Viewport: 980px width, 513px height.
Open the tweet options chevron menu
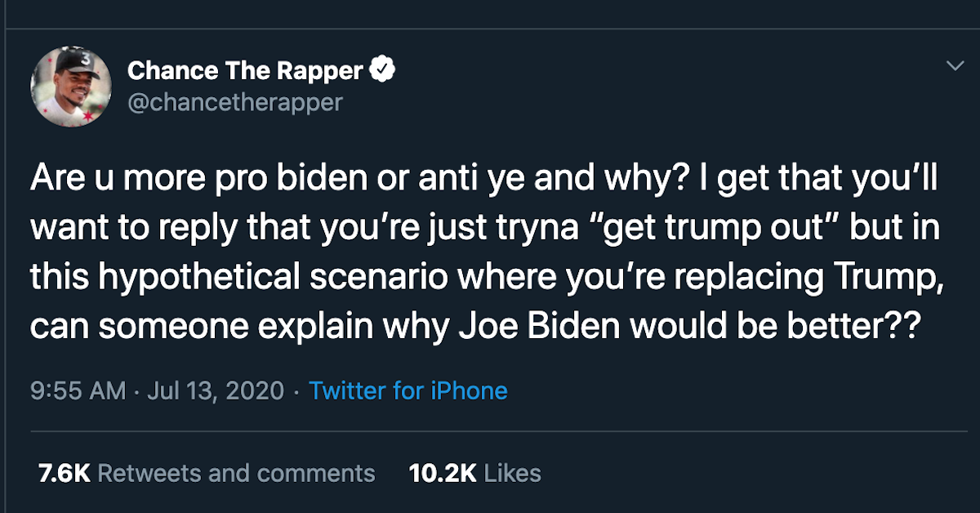click(954, 66)
